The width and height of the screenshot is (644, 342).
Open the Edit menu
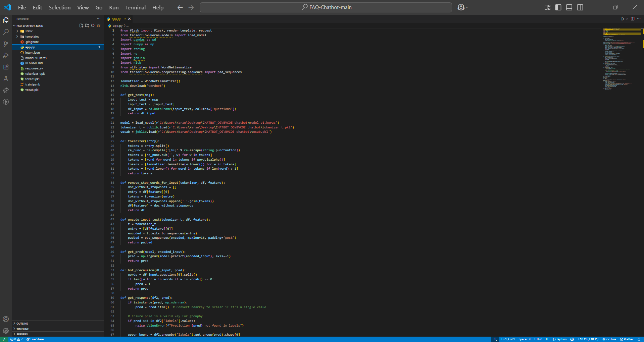[37, 7]
